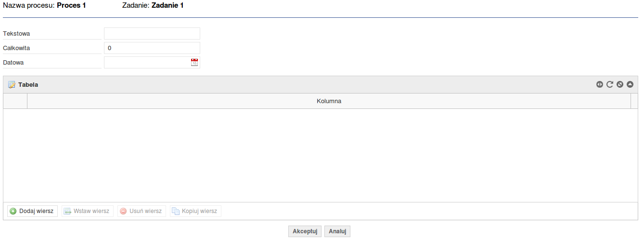The image size is (644, 241).
Task: Accept the form with Akceptuj
Action: coord(305,231)
